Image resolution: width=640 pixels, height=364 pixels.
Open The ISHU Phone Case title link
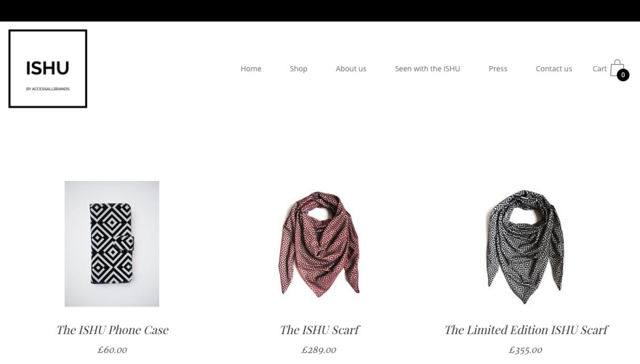click(112, 330)
